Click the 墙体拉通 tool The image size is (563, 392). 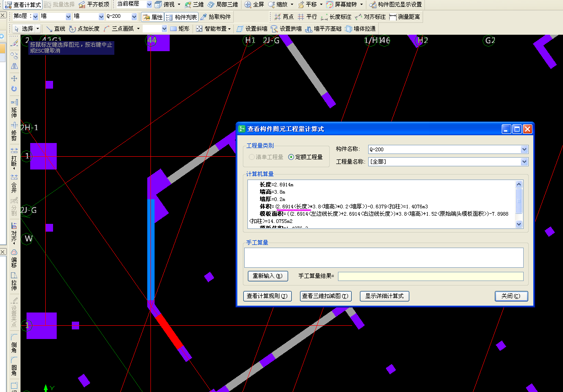[361, 29]
